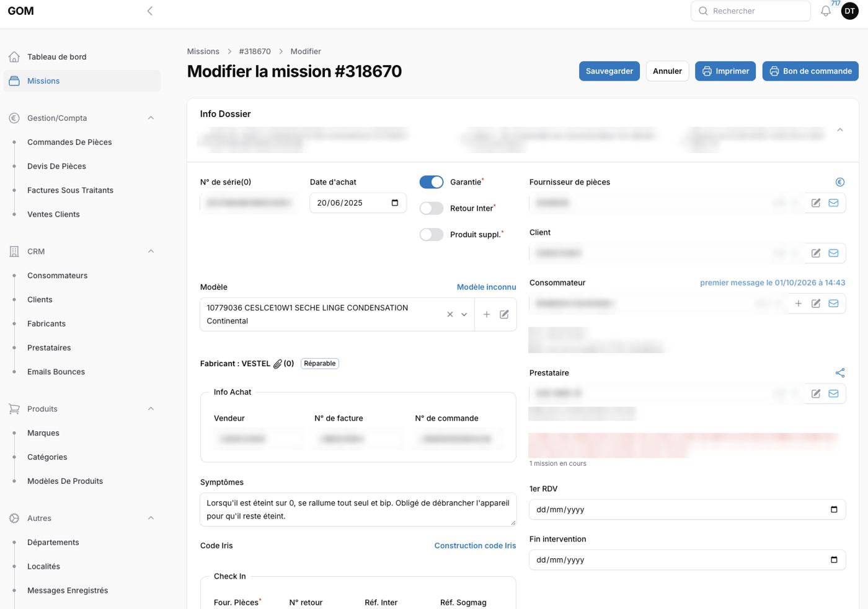Open the Fabricant attachments paperclip
Viewport: 868px width, 609px height.
click(x=278, y=364)
